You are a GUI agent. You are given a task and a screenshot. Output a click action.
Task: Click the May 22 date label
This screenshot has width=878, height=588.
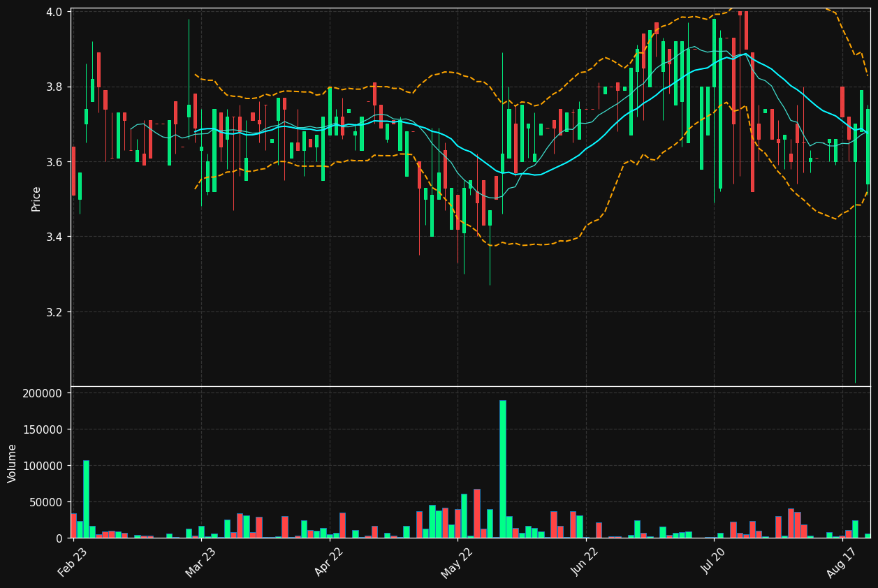tap(458, 563)
